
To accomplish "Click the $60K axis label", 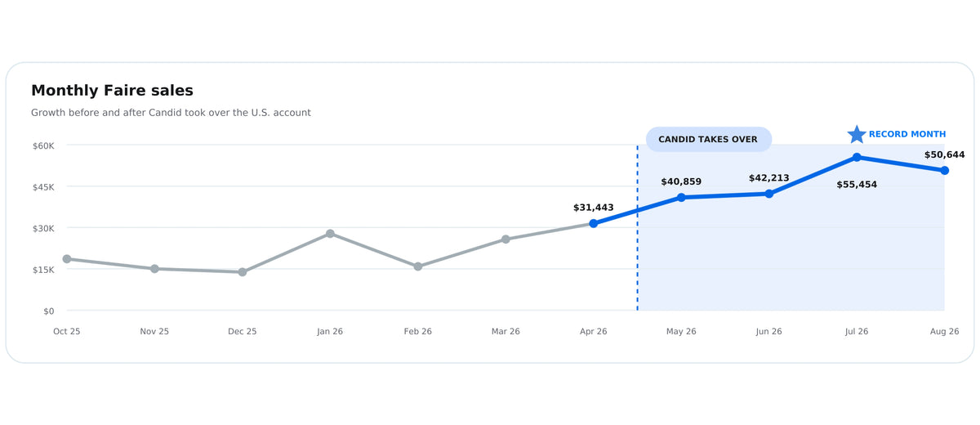I will [x=43, y=145].
